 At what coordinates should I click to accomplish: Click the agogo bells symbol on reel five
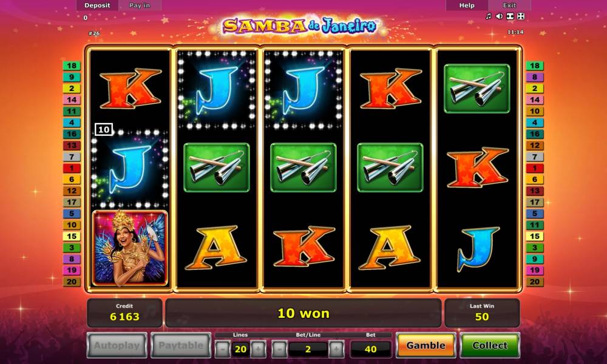point(477,89)
